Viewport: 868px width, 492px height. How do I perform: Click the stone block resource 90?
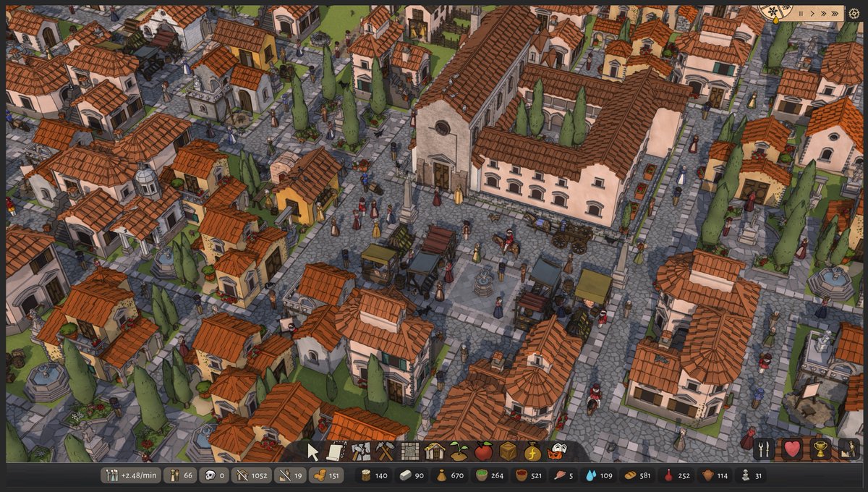pyautogui.click(x=412, y=475)
